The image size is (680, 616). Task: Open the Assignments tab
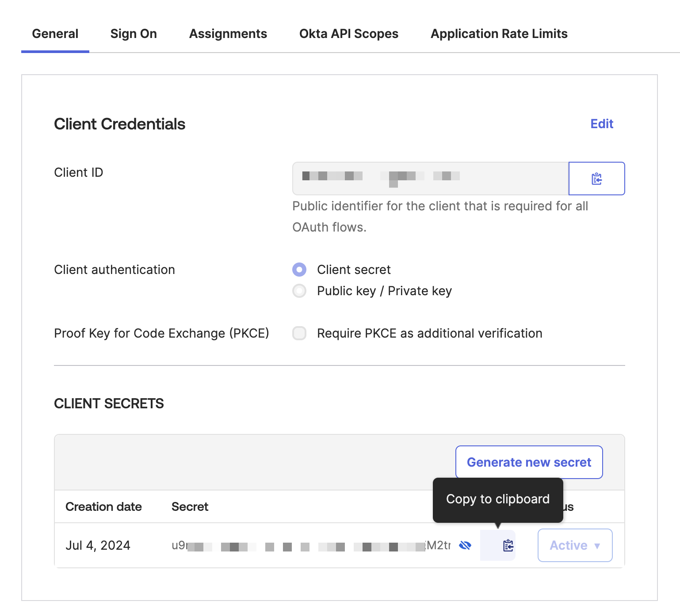coord(228,34)
